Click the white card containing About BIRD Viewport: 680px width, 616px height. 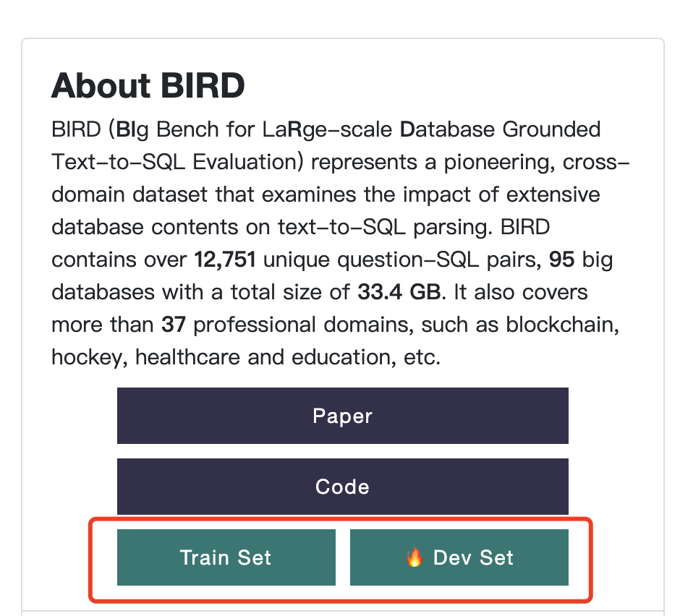[340, 217]
